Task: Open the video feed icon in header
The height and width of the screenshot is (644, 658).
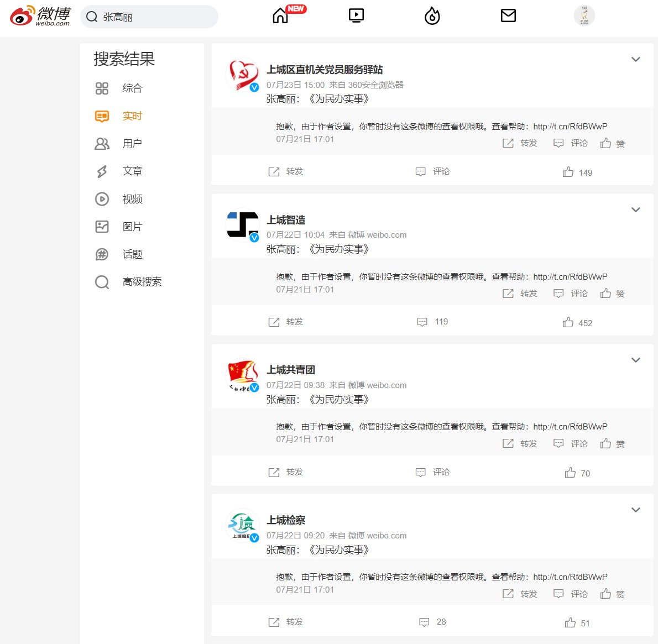Action: click(x=356, y=16)
